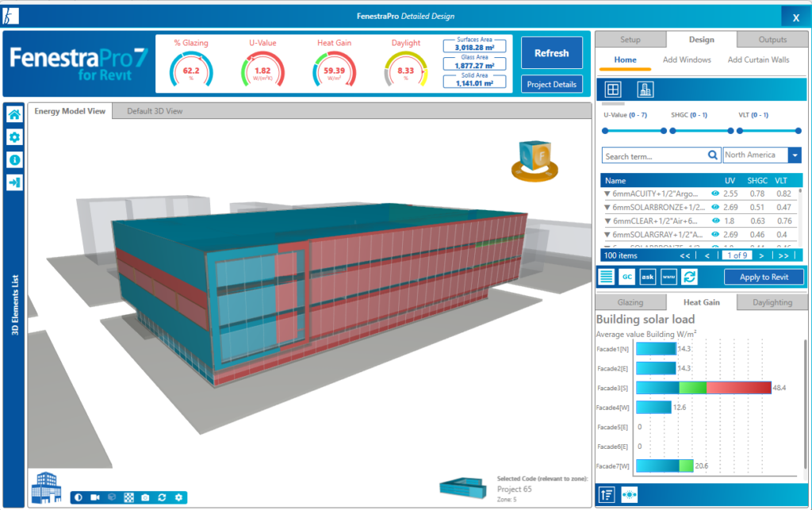Viewport: 812px width, 510px height.
Task: Click the video camera icon in viewer toolbar
Action: point(95,497)
